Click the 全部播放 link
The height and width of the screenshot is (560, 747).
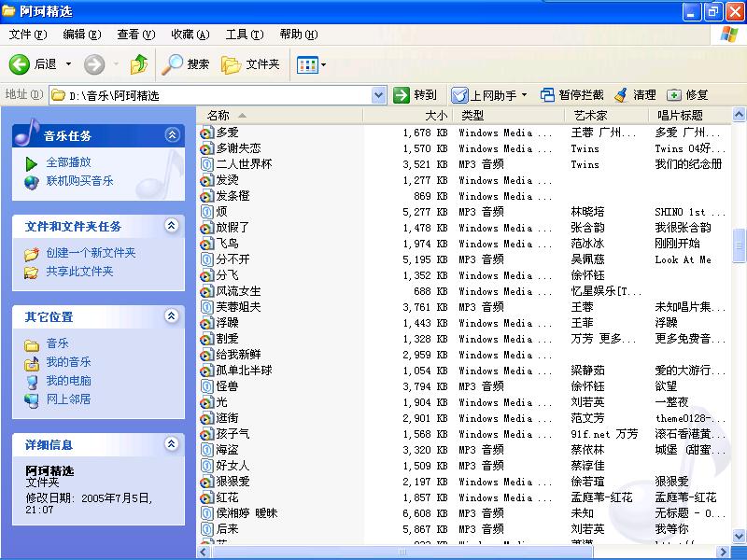pyautogui.click(x=68, y=162)
